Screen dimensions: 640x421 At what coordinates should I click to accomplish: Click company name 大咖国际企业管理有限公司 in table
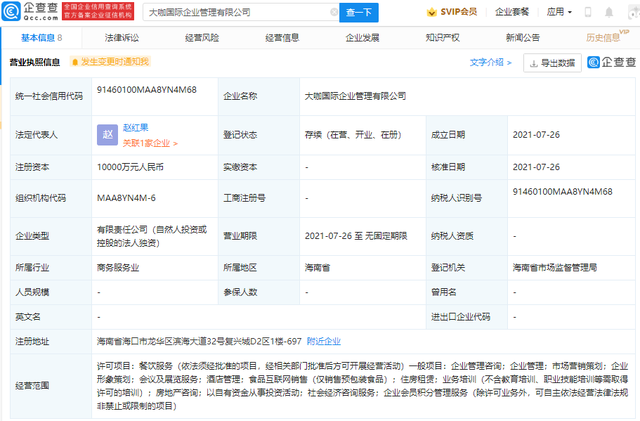(355, 96)
